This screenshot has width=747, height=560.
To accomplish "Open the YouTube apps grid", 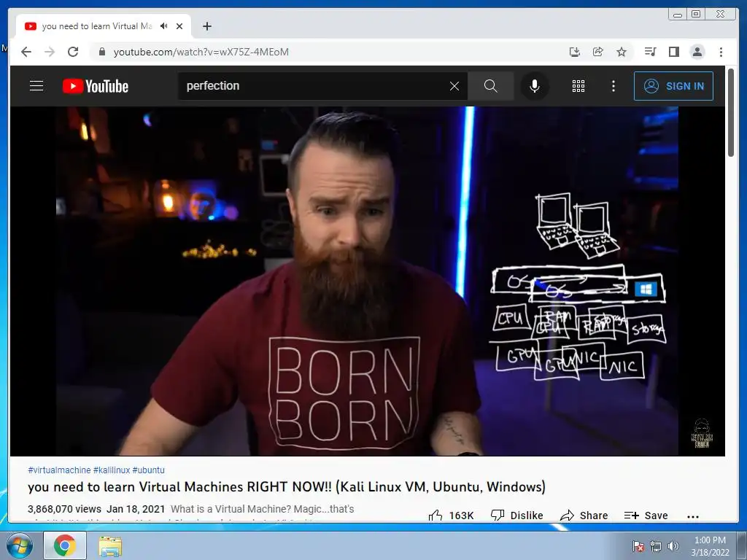I will [578, 86].
